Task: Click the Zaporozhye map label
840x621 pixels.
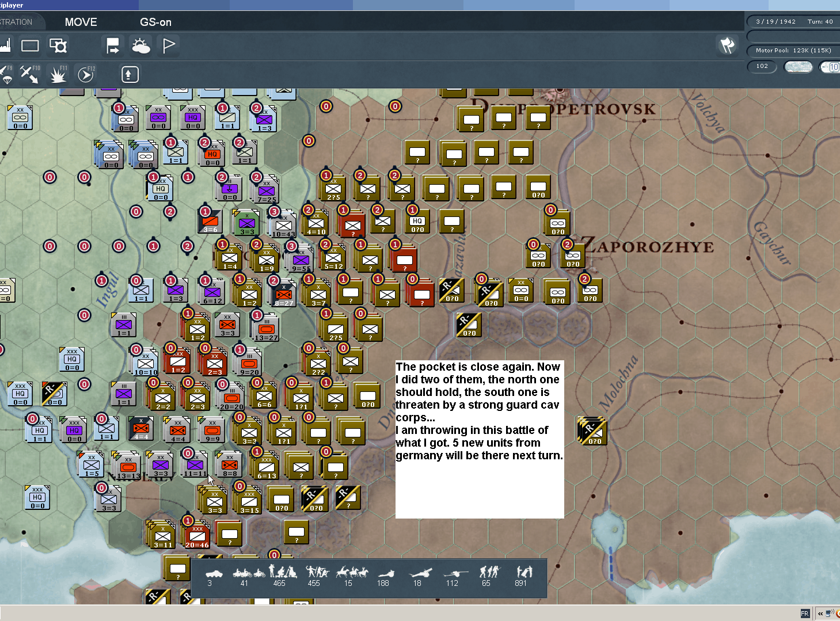Action: coord(647,246)
